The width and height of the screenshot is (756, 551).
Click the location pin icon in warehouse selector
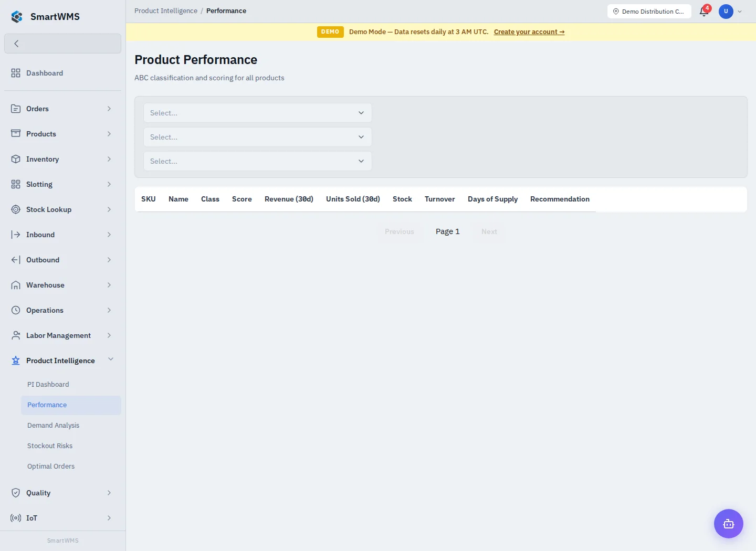[x=616, y=11]
